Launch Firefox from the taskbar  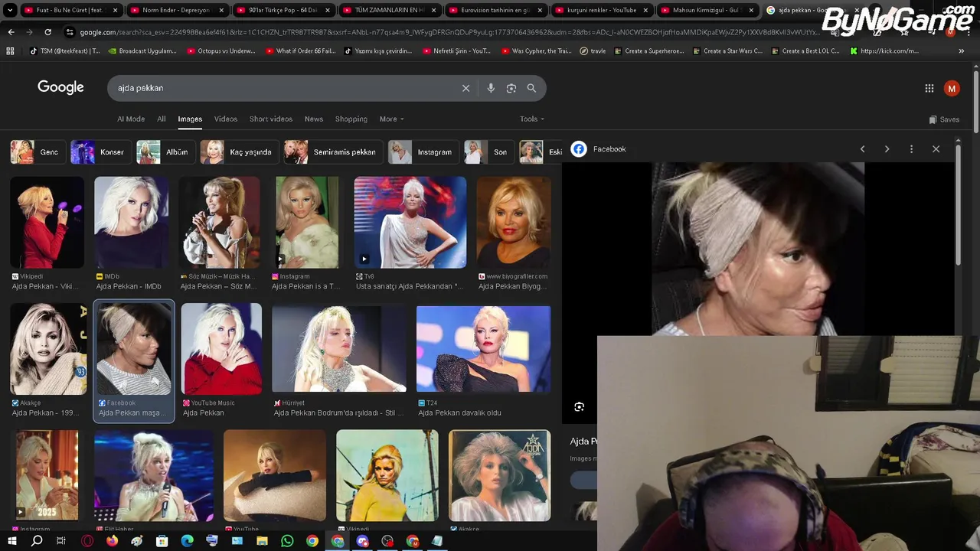click(x=112, y=541)
